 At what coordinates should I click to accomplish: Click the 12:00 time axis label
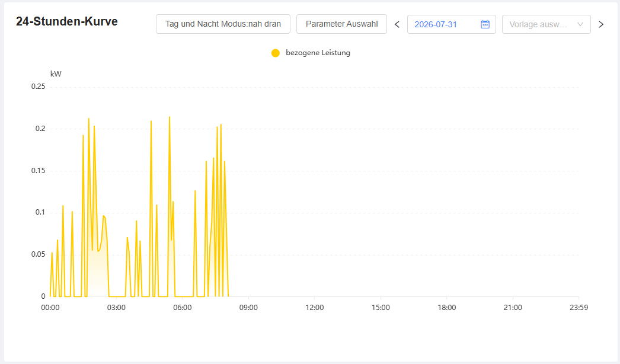(314, 308)
